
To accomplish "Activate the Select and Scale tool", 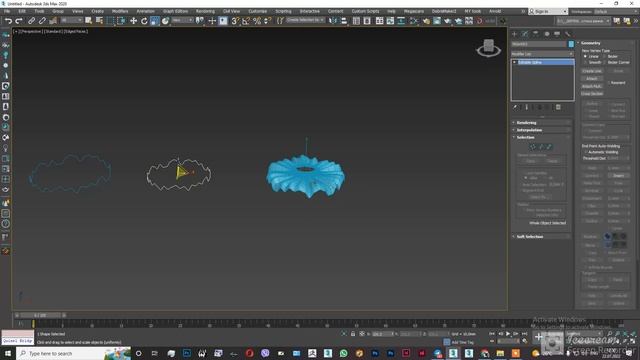I will pyautogui.click(x=155, y=21).
